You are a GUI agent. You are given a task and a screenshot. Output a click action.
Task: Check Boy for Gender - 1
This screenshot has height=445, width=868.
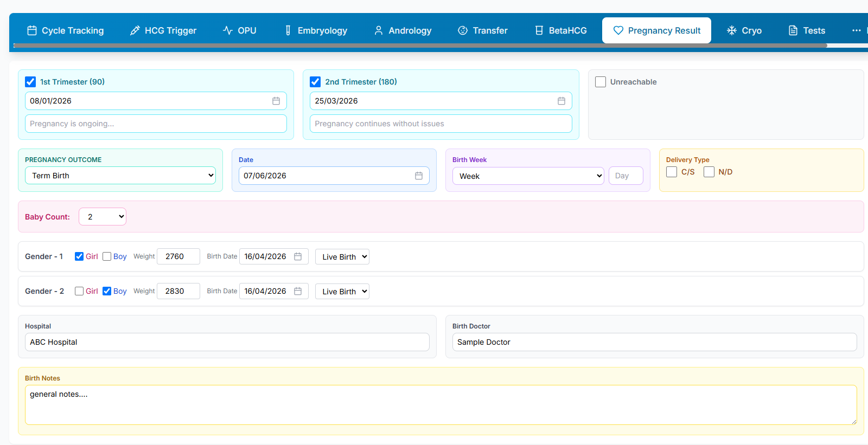[x=107, y=256]
